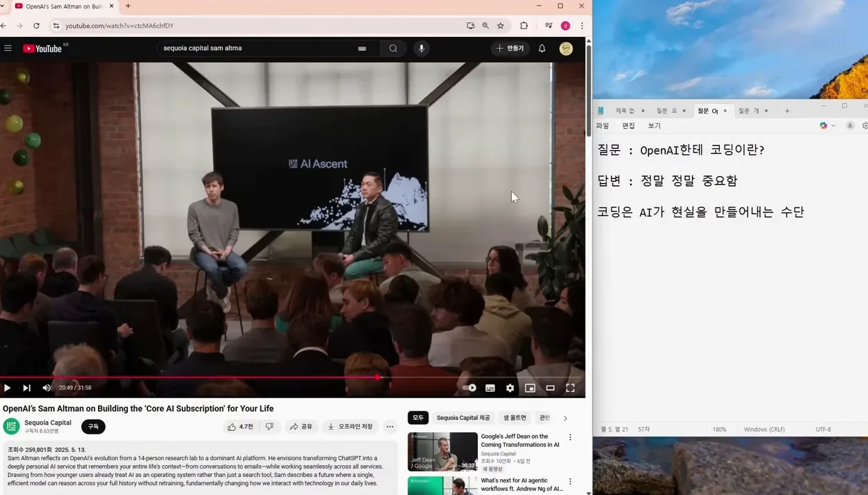Open the Sequoia Capital channel name link
This screenshot has width=868, height=495.
pos(48,423)
